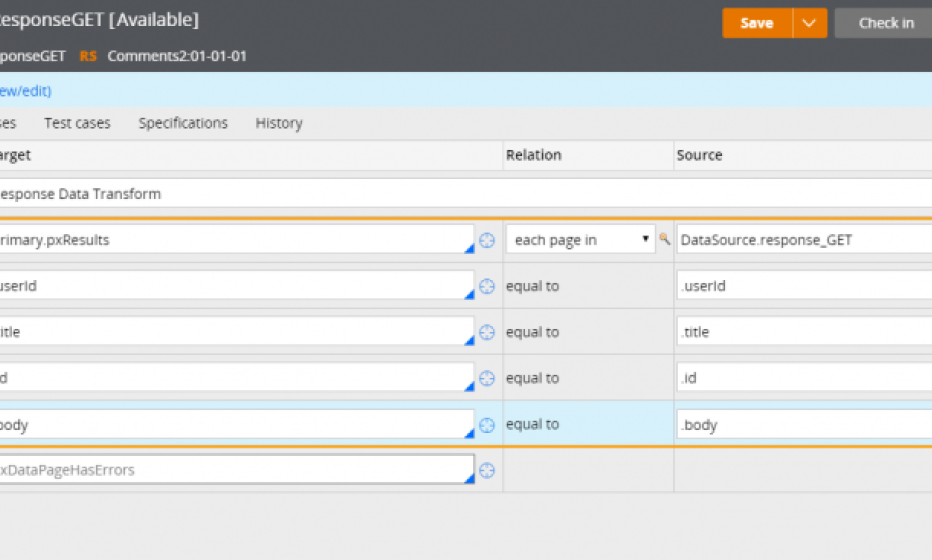
Task: Click target icon beside title target field
Action: point(487,332)
